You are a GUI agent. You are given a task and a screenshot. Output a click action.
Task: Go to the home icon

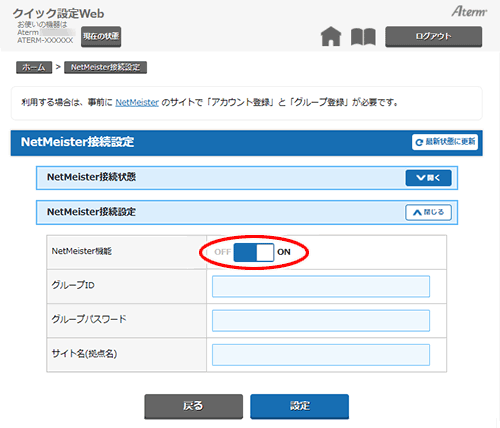pos(331,36)
